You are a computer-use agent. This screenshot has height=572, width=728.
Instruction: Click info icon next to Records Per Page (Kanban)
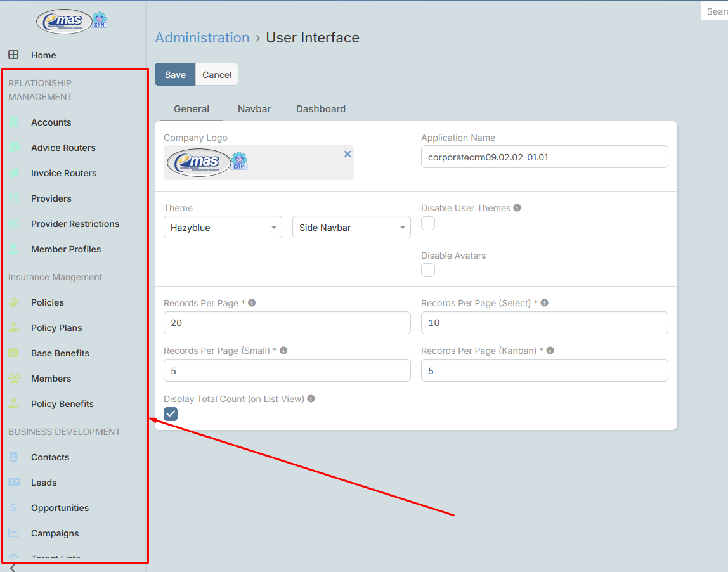[550, 351]
